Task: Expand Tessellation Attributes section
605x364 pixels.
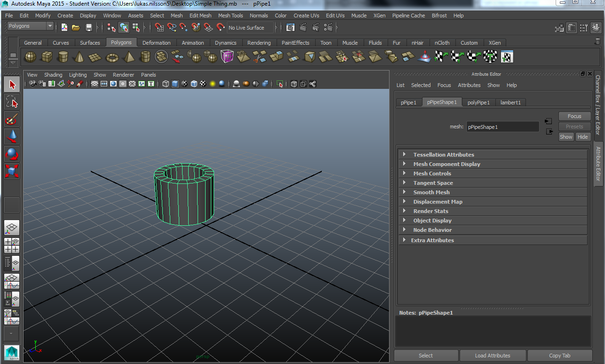Action: pyautogui.click(x=493, y=154)
